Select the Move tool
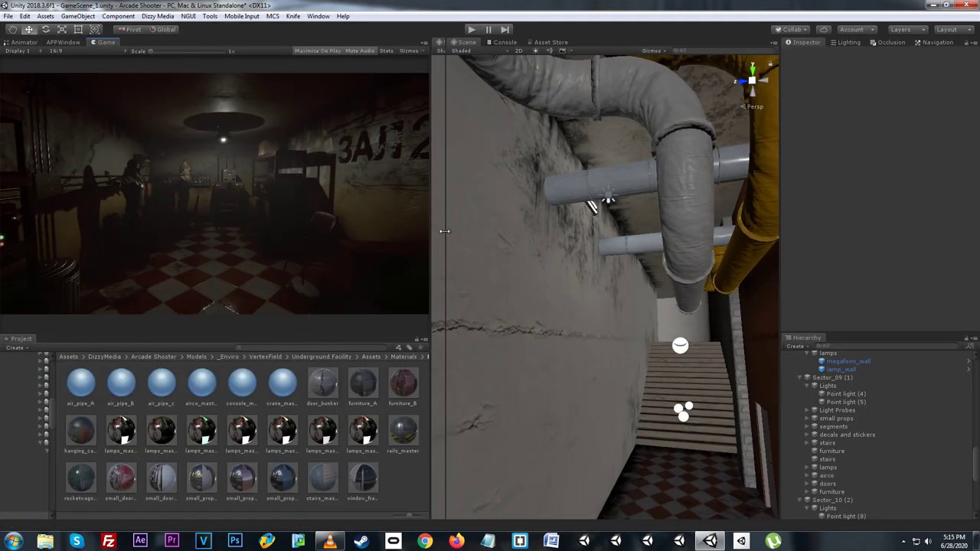The image size is (980, 551). 29,29
